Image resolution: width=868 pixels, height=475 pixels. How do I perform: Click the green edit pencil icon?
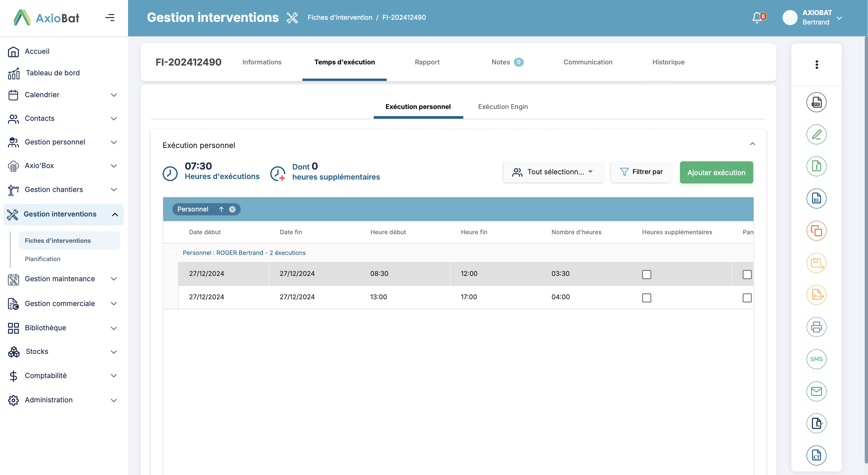click(816, 135)
